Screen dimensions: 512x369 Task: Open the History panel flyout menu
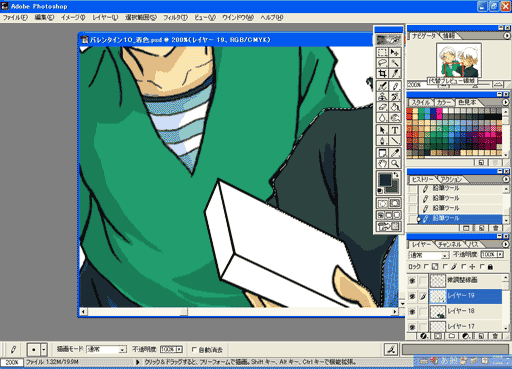(506, 179)
